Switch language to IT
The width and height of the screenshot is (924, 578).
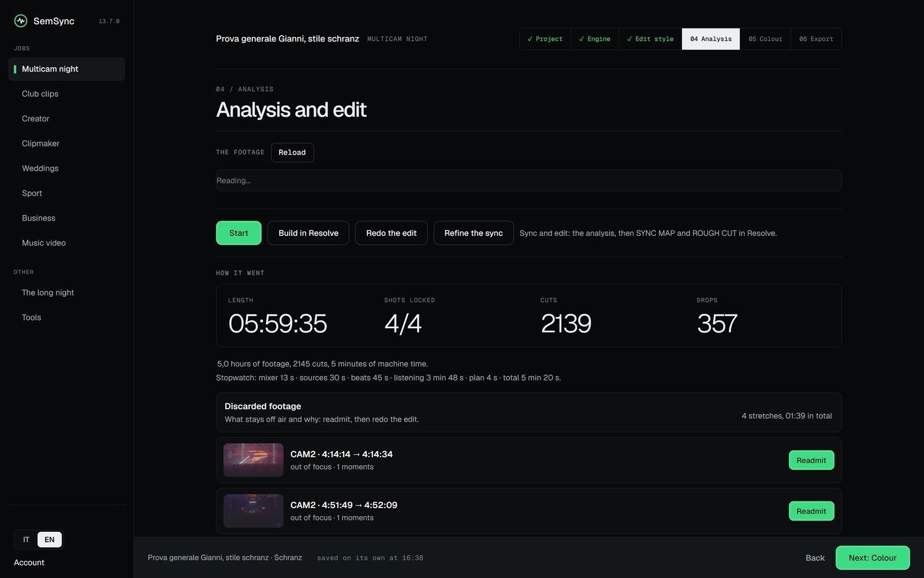point(26,540)
